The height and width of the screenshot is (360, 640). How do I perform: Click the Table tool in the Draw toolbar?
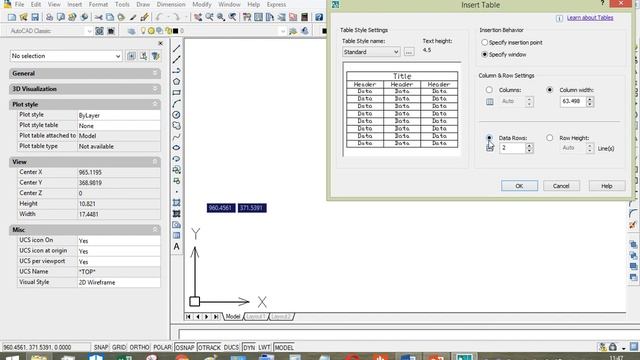[x=176, y=236]
